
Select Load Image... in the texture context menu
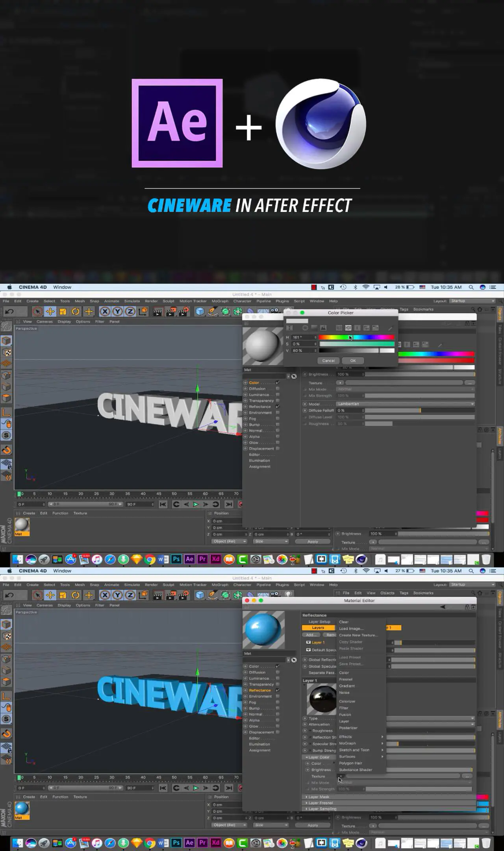pyautogui.click(x=361, y=628)
